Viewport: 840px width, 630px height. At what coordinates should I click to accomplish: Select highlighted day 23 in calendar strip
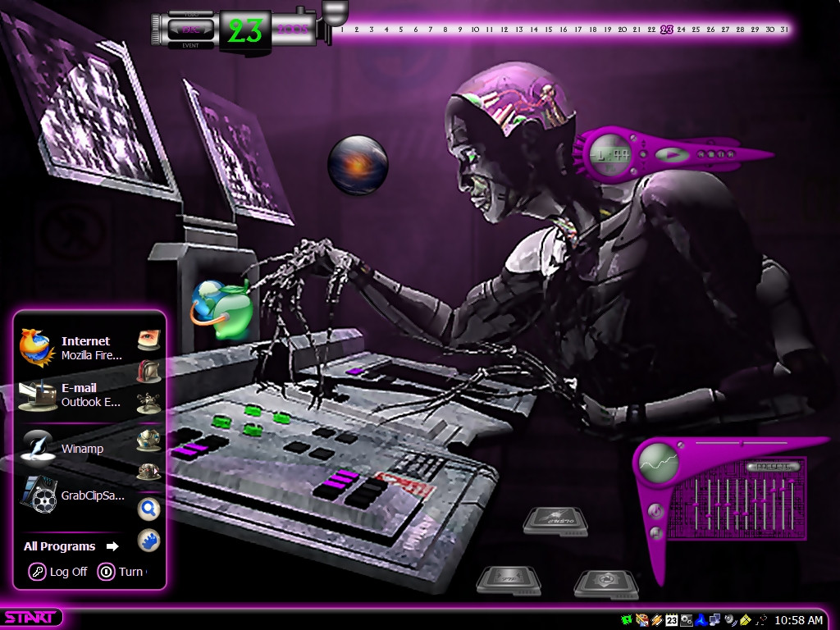666,30
